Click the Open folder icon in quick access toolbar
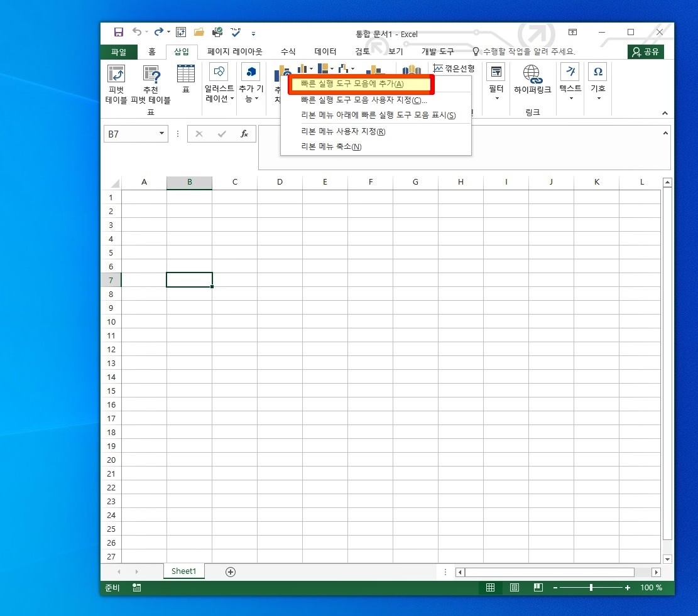The image size is (698, 616). click(199, 31)
